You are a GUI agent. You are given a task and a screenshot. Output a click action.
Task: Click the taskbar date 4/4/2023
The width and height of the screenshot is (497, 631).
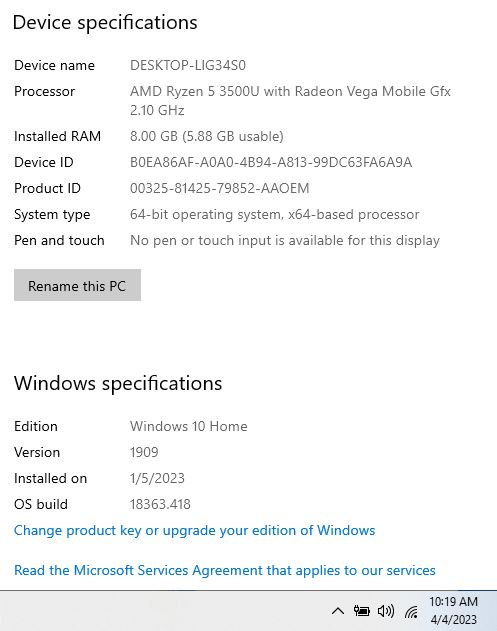(x=454, y=620)
